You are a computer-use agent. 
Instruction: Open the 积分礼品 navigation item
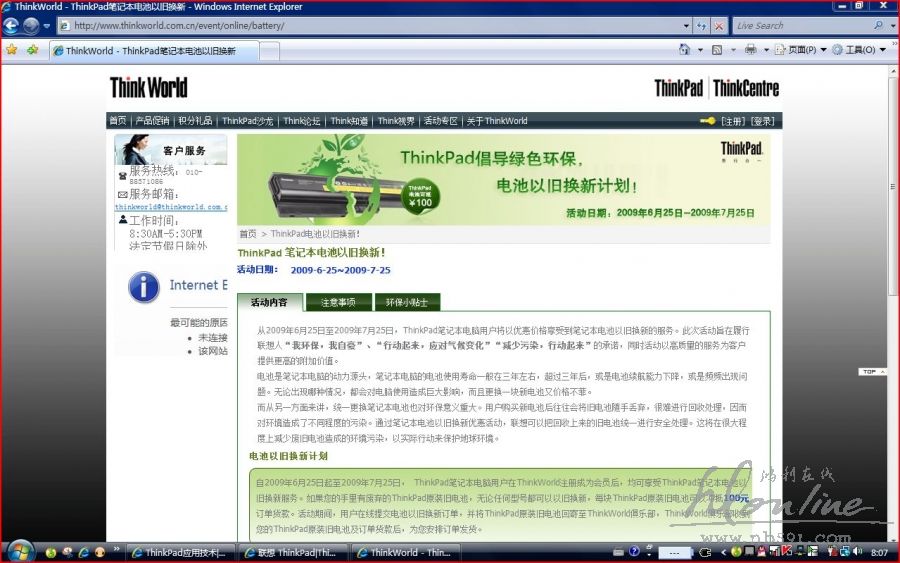click(195, 121)
